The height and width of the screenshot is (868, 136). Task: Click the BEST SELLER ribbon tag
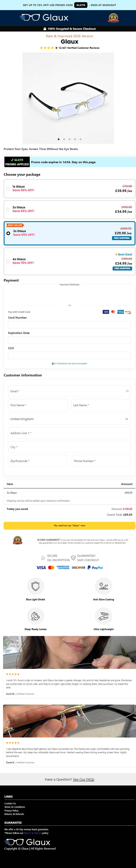[x=15, y=225]
